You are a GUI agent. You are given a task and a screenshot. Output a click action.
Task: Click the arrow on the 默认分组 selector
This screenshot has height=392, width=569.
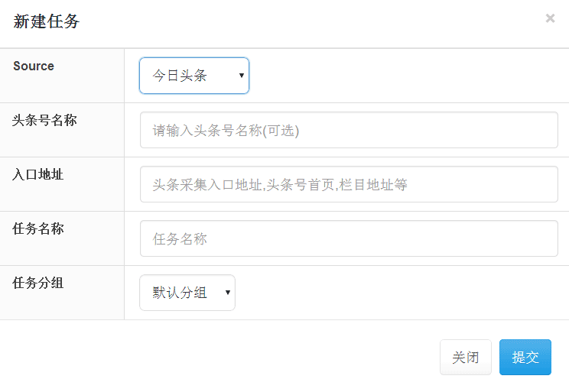pos(228,293)
